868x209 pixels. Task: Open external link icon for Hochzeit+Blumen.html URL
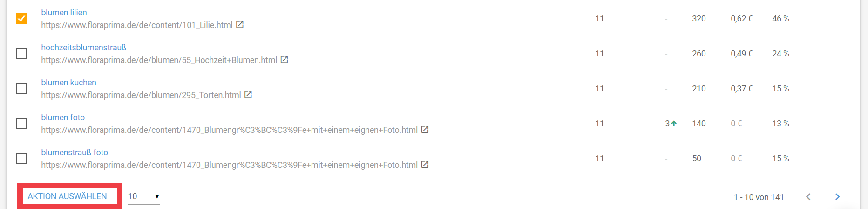click(284, 60)
